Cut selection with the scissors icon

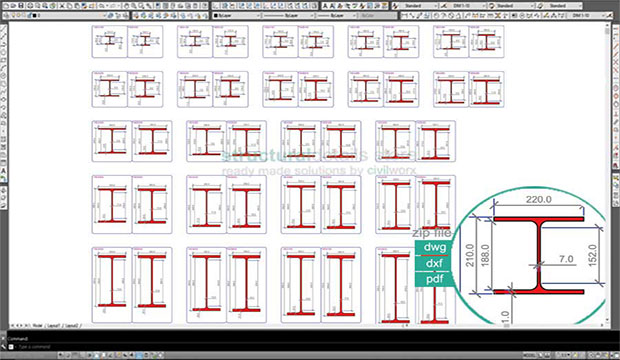click(x=62, y=6)
